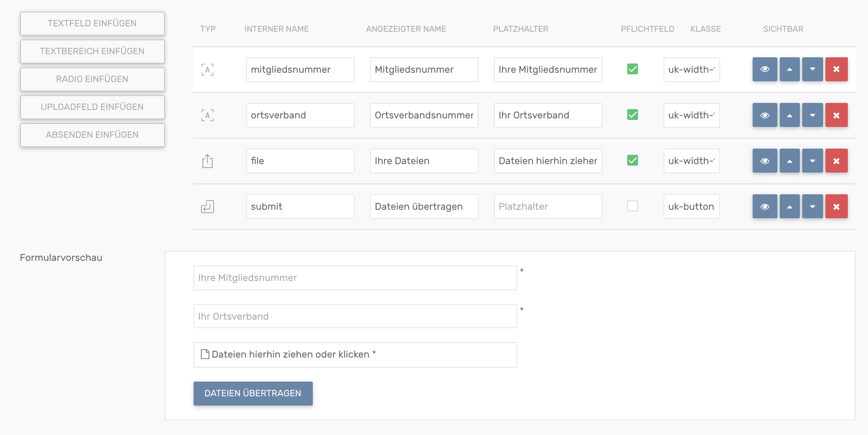The image size is (868, 435).
Task: Click Radio einfügen button
Action: [92, 79]
